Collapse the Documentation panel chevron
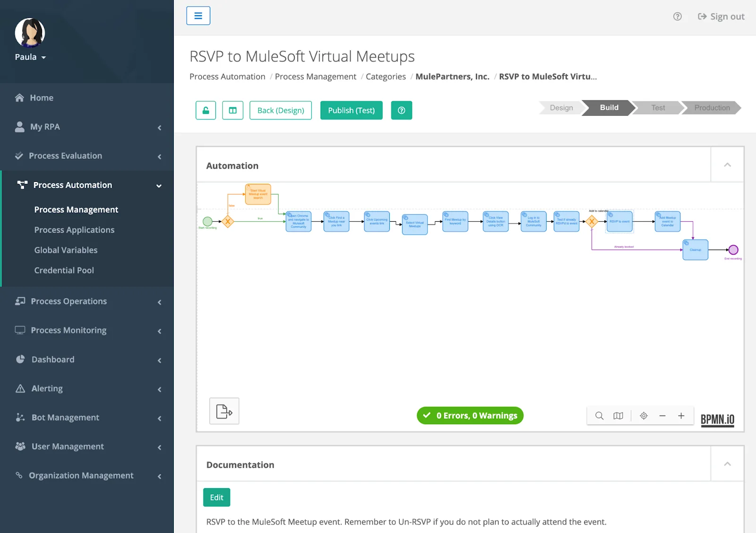Image resolution: width=756 pixels, height=533 pixels. click(728, 464)
